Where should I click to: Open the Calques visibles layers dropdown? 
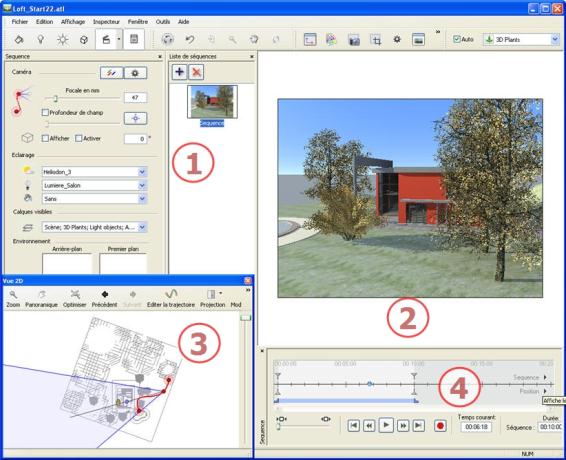(142, 227)
